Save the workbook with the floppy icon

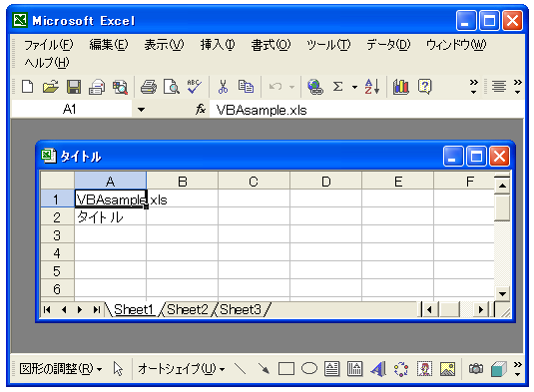click(x=74, y=87)
